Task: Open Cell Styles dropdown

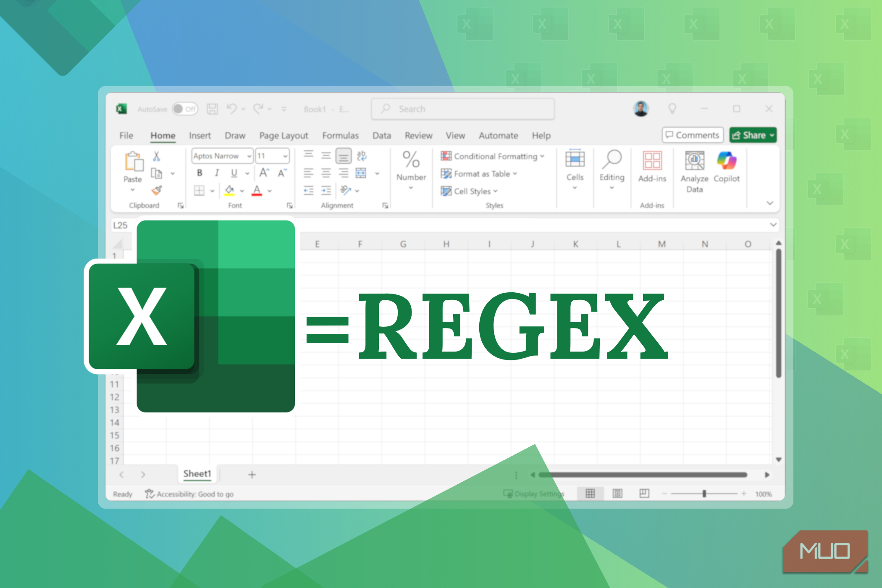Action: pyautogui.click(x=469, y=192)
